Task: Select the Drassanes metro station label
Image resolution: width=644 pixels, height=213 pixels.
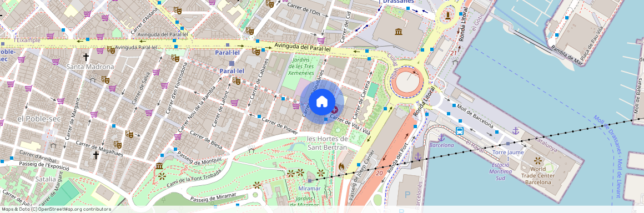Action: (x=398, y=2)
